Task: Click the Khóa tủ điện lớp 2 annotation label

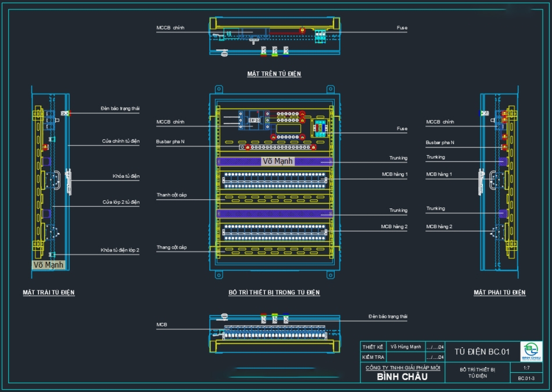Action: click(120, 250)
